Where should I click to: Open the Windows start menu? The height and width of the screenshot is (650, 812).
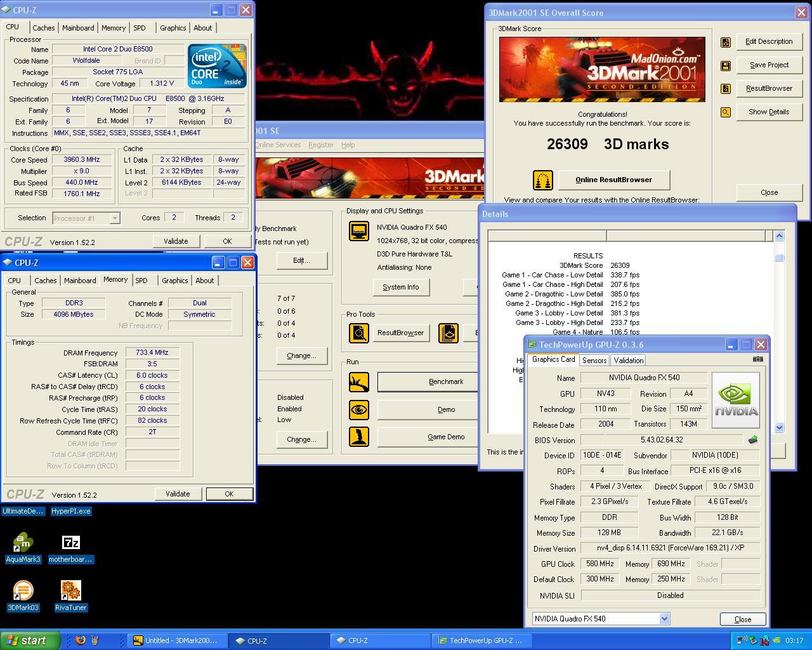pos(30,640)
